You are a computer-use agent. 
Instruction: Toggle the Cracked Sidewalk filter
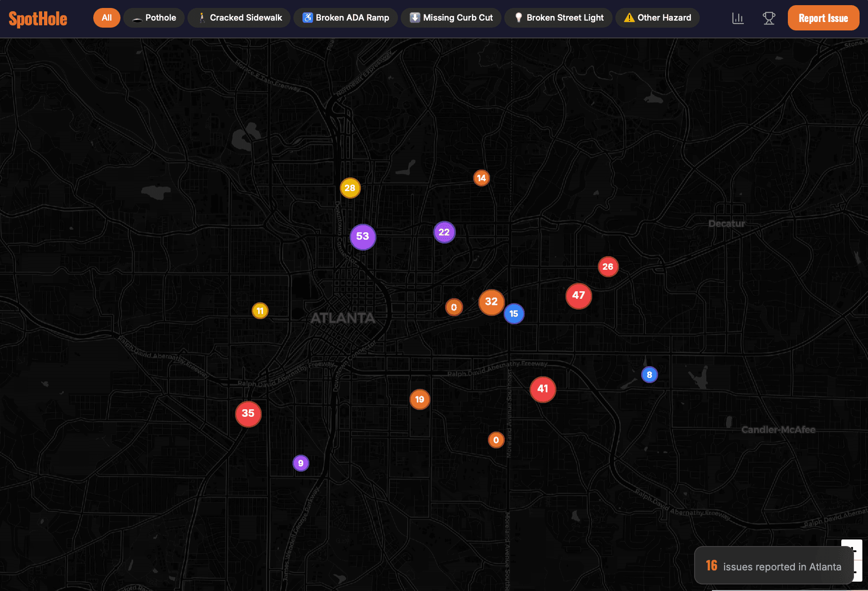(x=239, y=17)
